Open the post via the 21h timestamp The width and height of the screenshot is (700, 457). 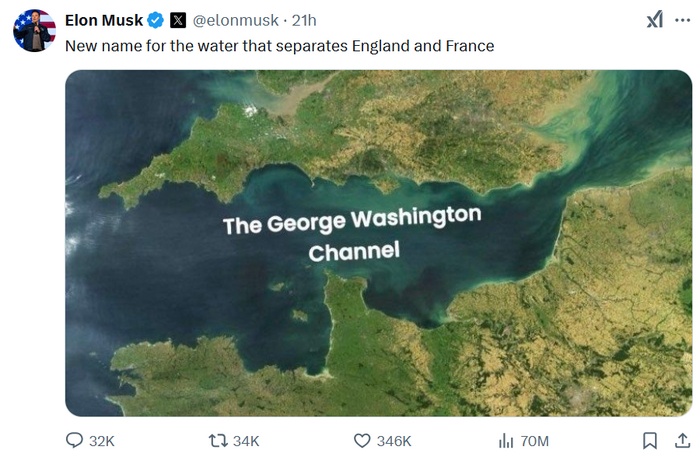(x=304, y=20)
